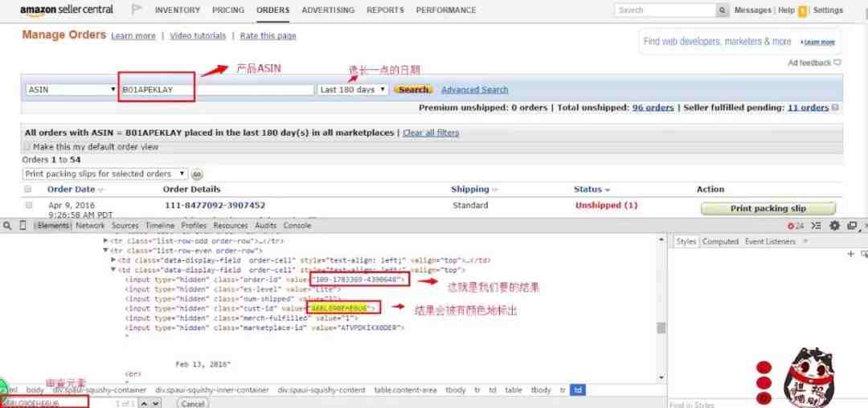
Task: Add new style rule plus icon
Action: point(851,254)
